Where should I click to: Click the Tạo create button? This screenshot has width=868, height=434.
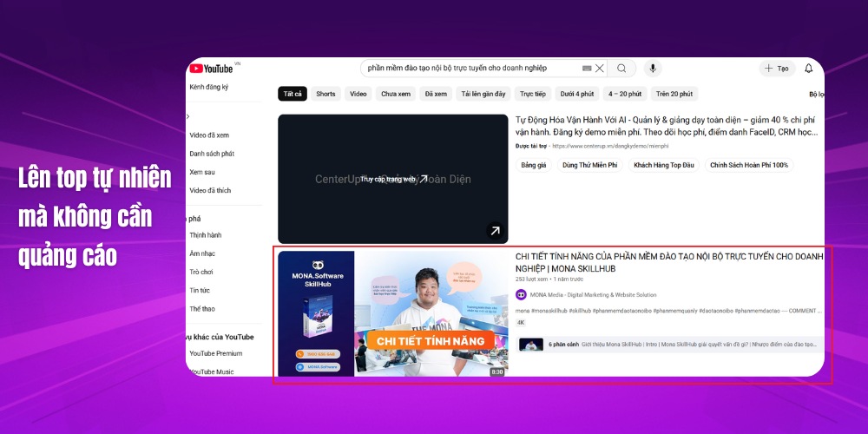pos(777,68)
